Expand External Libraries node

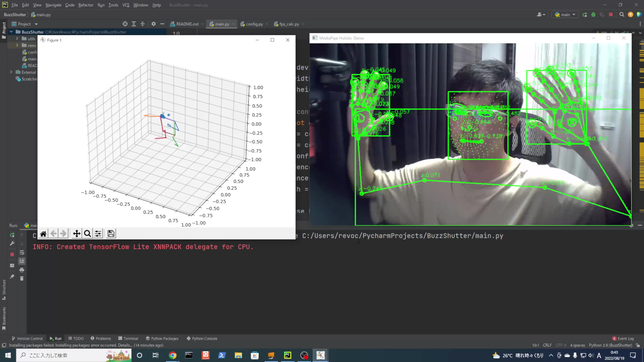point(11,72)
